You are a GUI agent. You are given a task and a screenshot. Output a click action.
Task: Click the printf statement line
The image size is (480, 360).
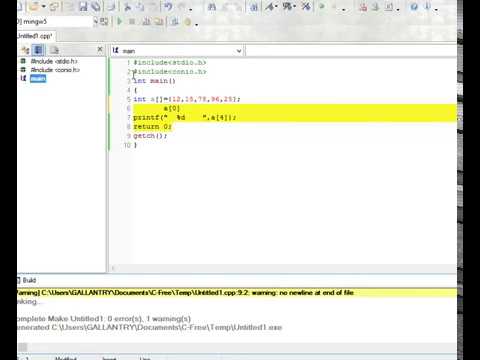coord(185,118)
